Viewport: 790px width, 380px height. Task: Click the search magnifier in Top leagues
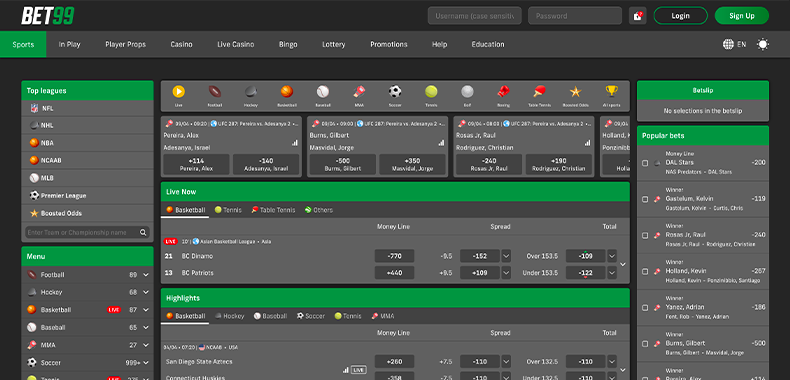(x=143, y=233)
